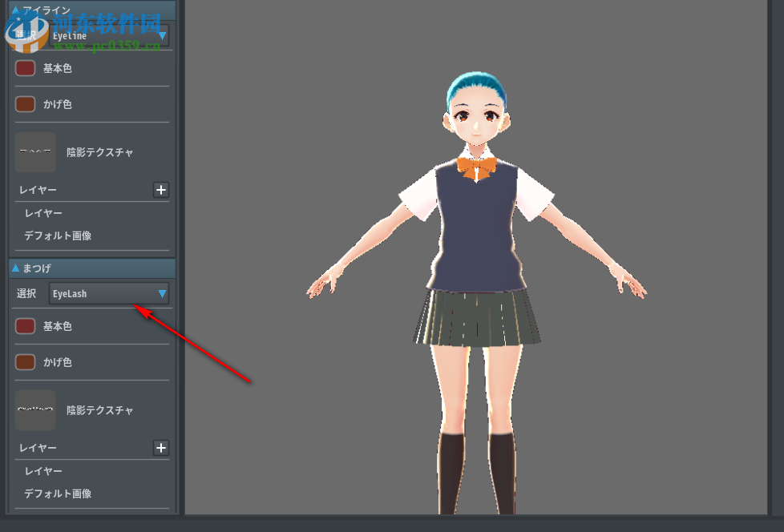The height and width of the screenshot is (532, 784).
Task: Click the かげ色 swatch in the アイライン section
Action: 25,103
